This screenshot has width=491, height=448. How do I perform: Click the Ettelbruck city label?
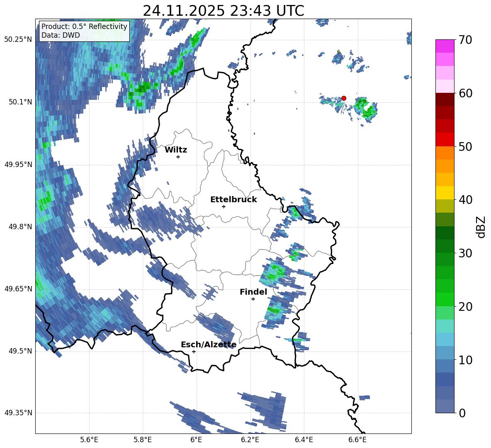click(x=233, y=200)
